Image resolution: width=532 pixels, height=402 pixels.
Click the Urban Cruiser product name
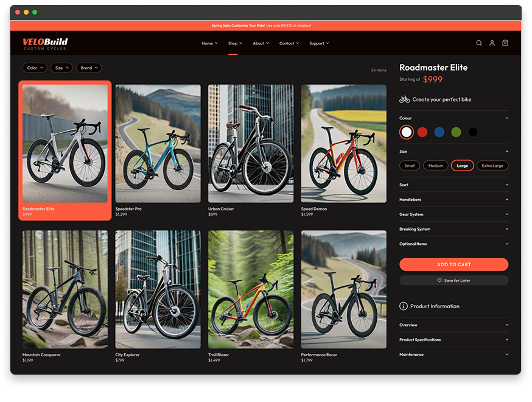pyautogui.click(x=221, y=209)
